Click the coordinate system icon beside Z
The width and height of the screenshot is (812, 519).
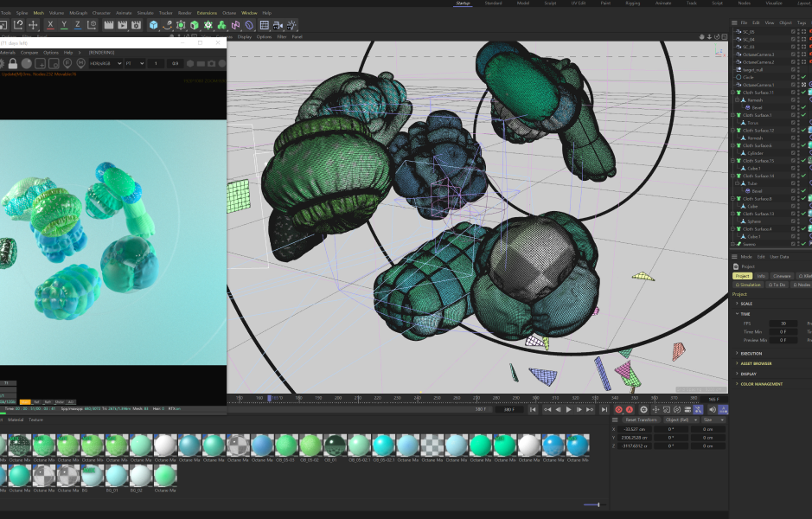pyautogui.click(x=92, y=24)
